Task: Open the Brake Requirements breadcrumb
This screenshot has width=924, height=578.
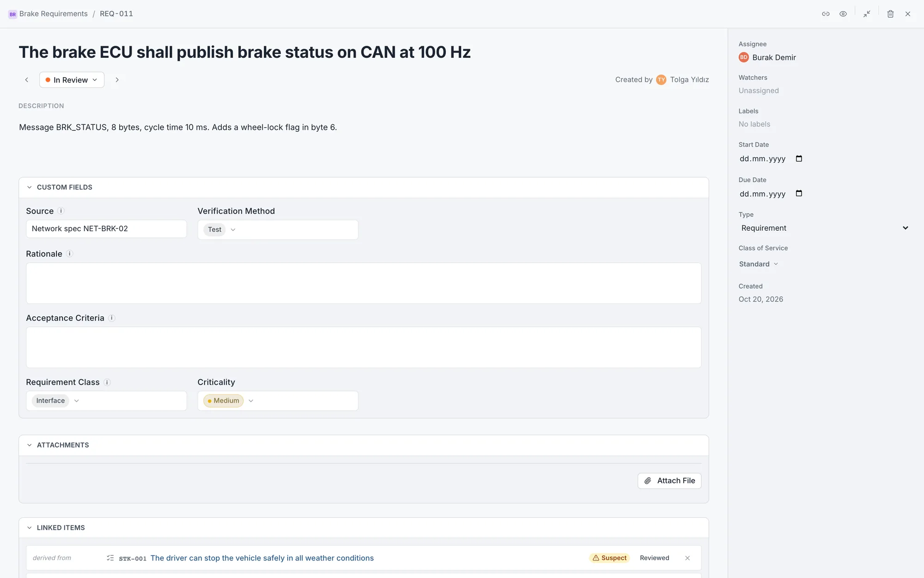Action: pos(53,14)
